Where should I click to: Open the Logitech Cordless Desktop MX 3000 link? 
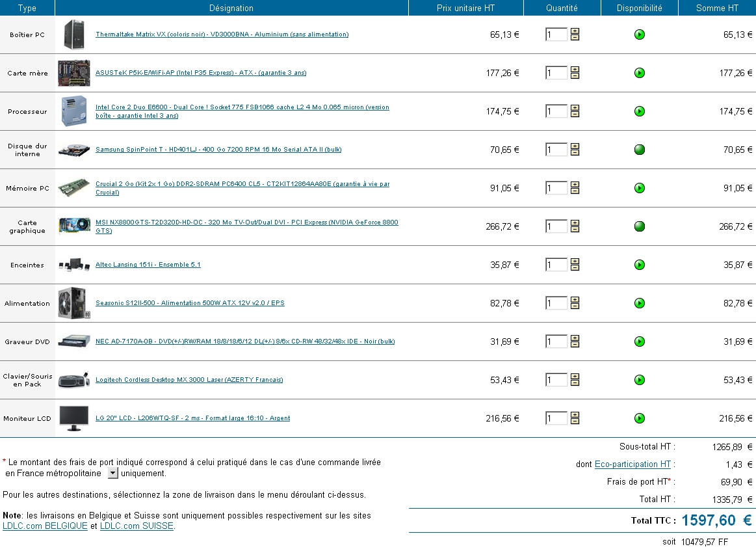189,380
